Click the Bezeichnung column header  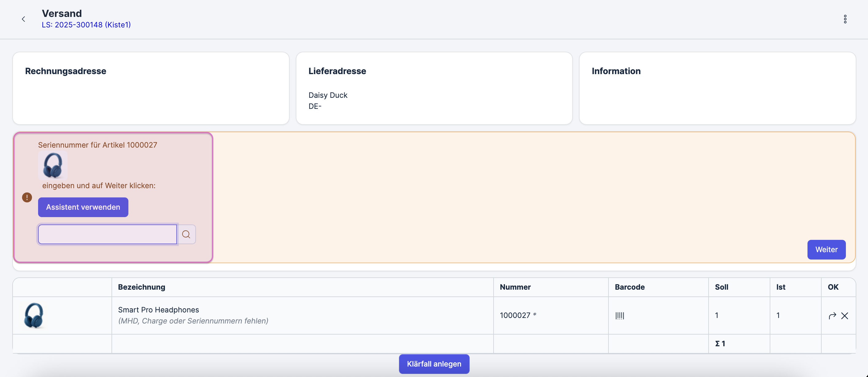click(142, 287)
